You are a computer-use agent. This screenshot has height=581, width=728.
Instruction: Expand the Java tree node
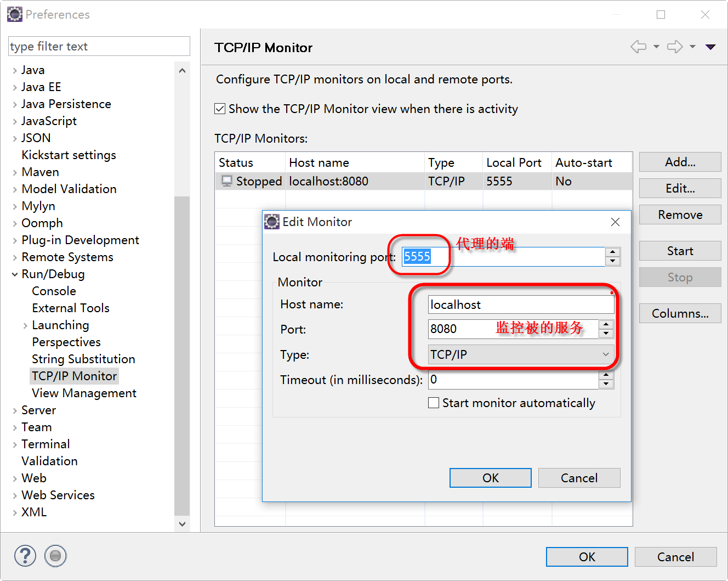click(14, 70)
